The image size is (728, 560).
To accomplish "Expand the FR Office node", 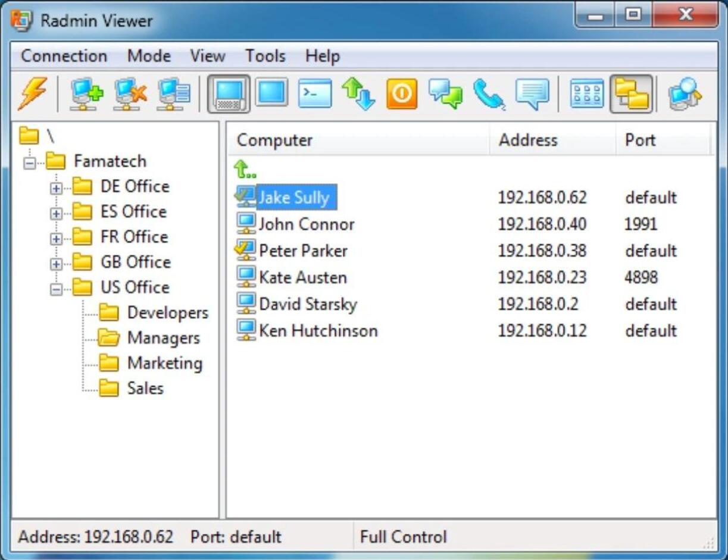I will tap(56, 238).
